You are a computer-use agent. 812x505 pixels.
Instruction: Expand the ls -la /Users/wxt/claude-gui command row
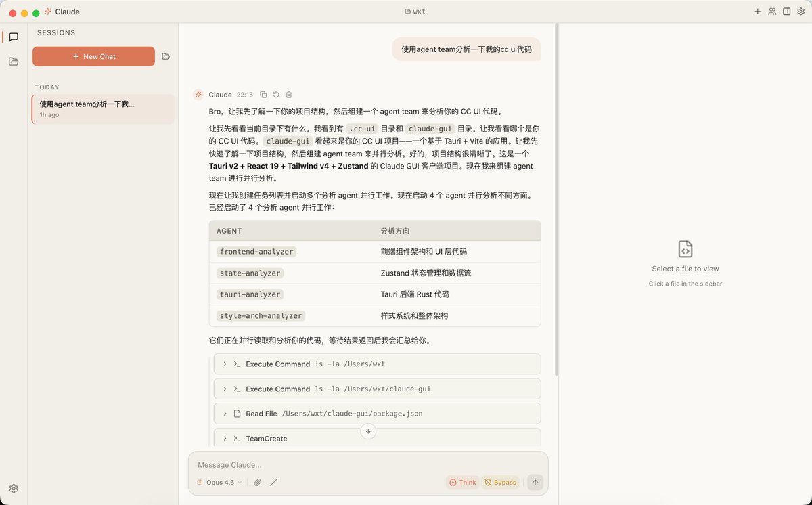[x=378, y=389]
